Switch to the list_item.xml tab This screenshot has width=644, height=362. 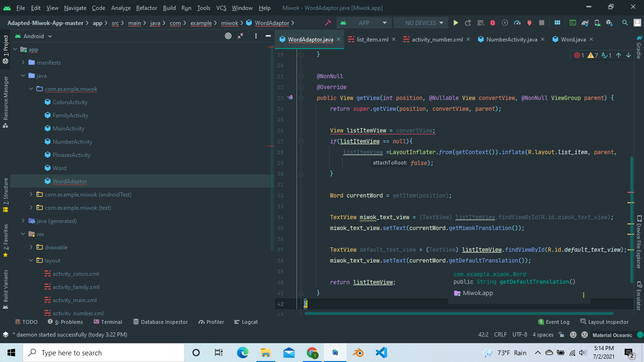point(372,40)
